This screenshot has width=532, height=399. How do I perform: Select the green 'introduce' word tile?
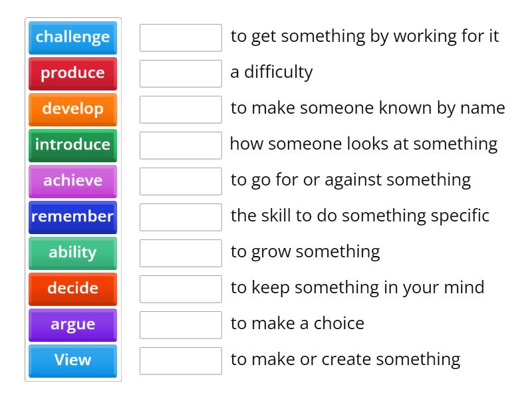point(72,146)
